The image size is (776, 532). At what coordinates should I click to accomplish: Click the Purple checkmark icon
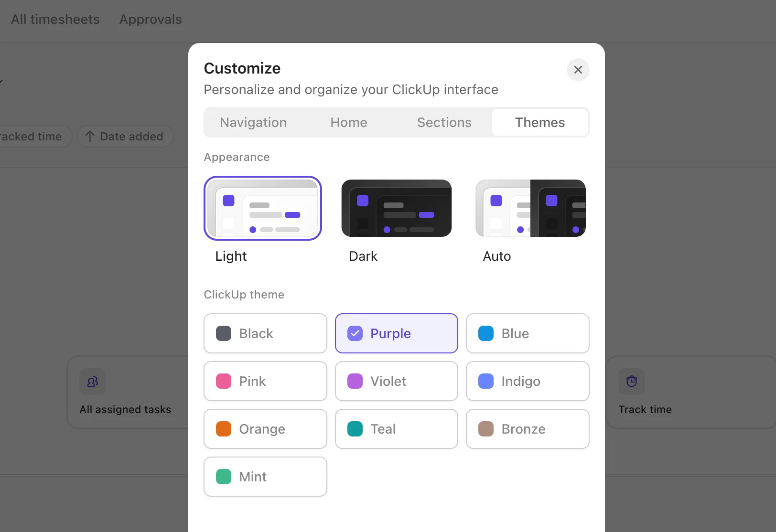tap(355, 333)
